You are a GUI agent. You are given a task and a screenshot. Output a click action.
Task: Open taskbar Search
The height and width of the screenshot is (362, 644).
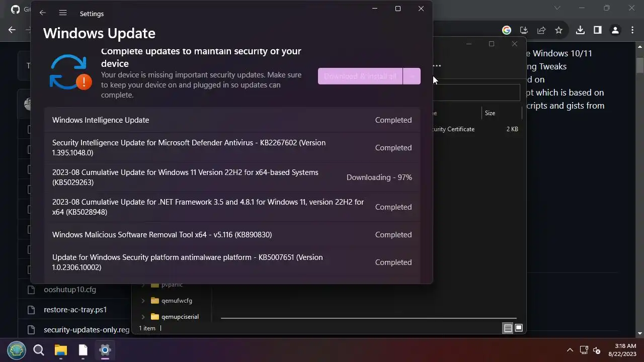pos(39,350)
